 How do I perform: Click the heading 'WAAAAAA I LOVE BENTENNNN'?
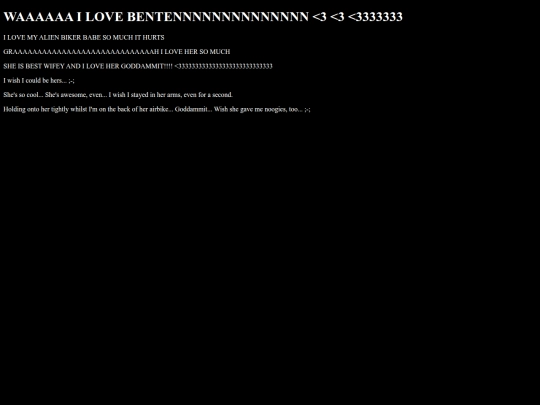click(x=203, y=17)
